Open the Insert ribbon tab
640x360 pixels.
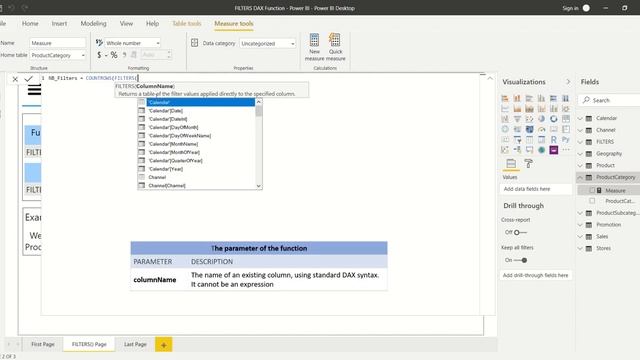tap(59, 24)
